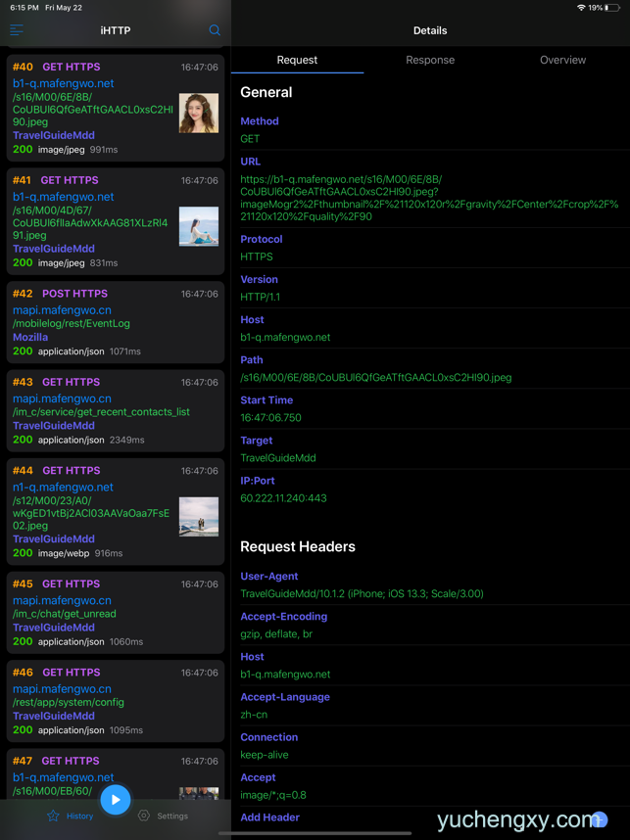Tap image/webp type of request #44
630x840 pixels.
(x=64, y=553)
